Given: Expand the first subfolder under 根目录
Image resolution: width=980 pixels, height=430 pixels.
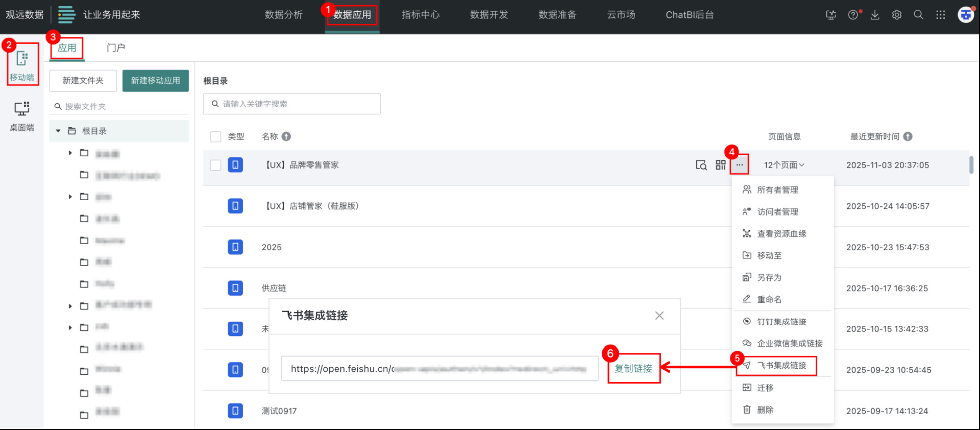Looking at the screenshot, I should [x=70, y=153].
